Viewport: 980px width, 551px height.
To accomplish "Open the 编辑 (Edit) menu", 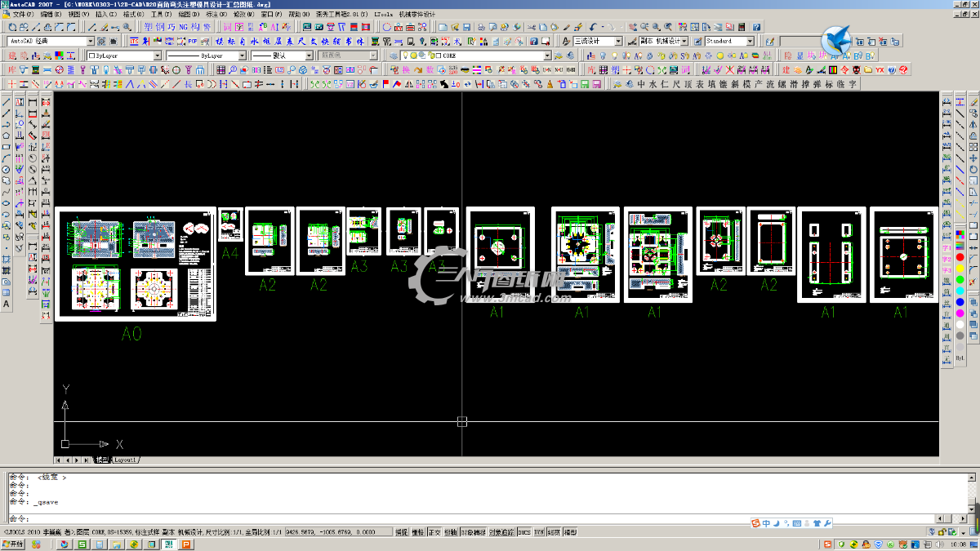I will 51,15.
